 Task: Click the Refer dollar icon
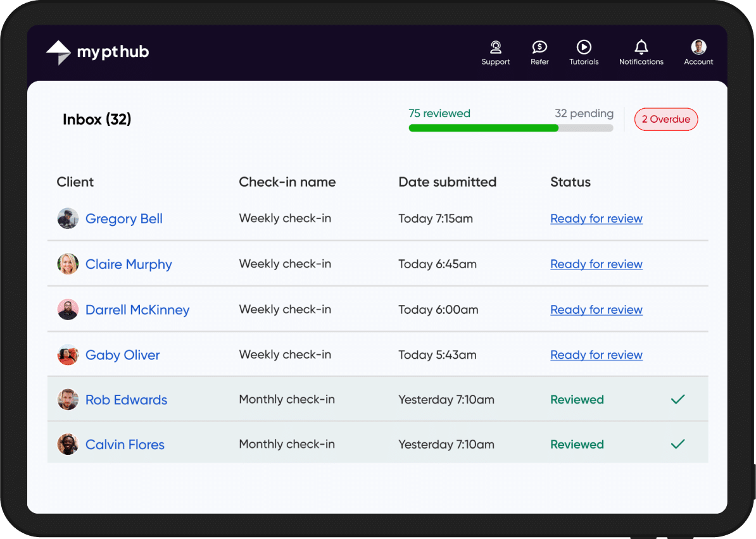coord(539,48)
